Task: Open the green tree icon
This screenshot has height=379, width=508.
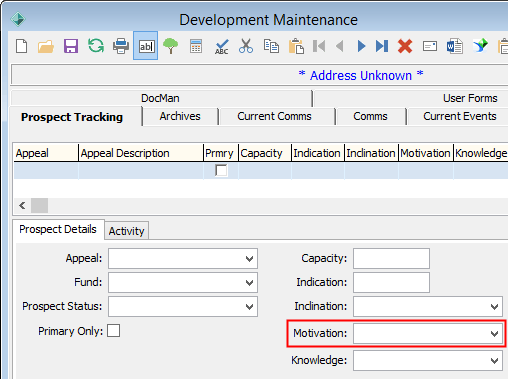Action: click(170, 46)
